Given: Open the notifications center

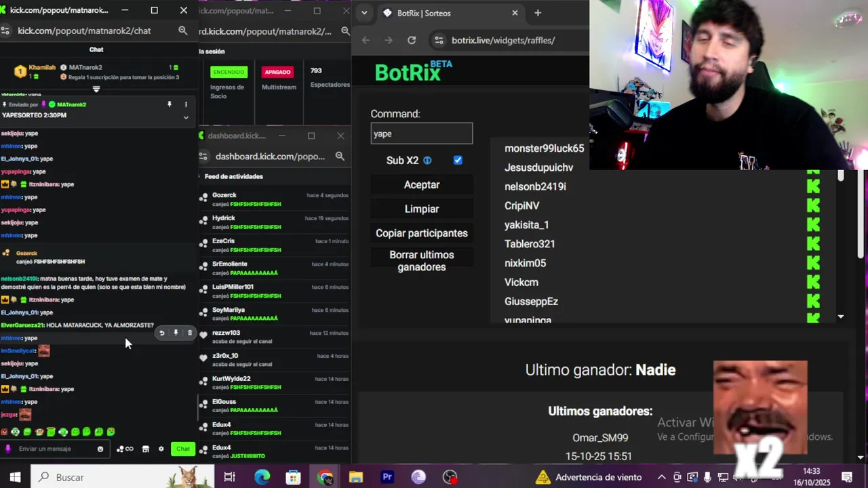Looking at the screenshot, I should [846, 477].
